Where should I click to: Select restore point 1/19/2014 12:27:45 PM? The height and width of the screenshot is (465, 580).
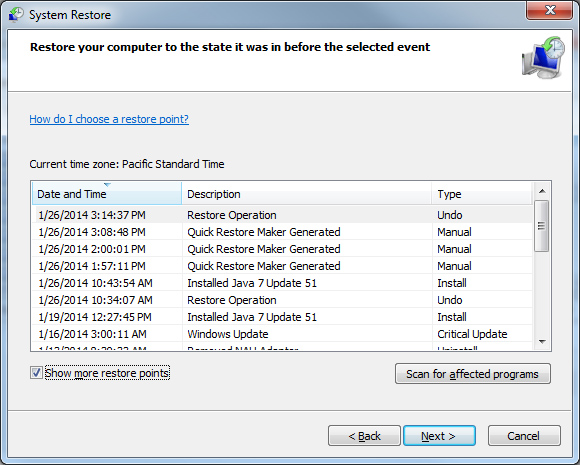point(282,317)
